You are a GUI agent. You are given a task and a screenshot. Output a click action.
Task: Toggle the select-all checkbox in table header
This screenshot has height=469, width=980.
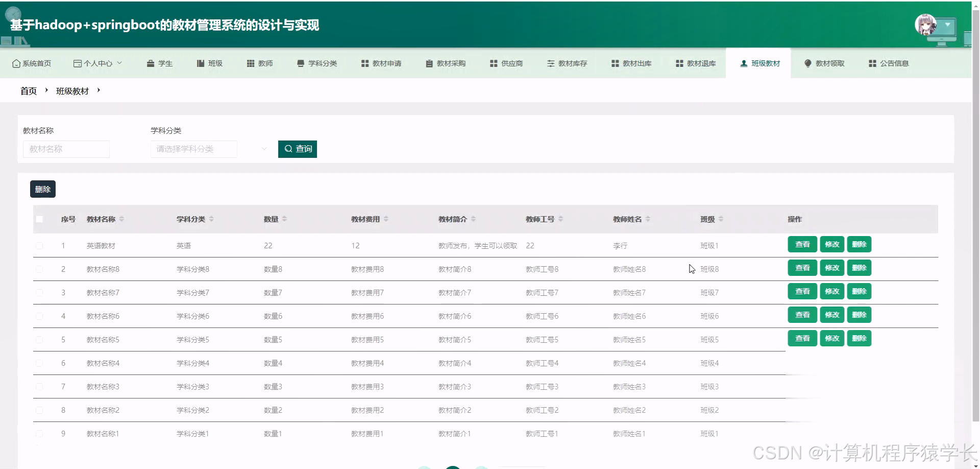(40, 219)
